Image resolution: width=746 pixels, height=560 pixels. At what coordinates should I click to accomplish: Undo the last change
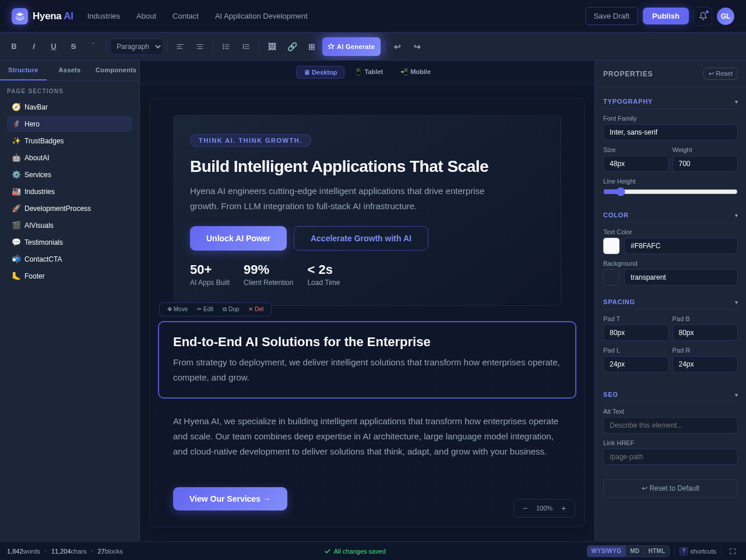pos(397,47)
